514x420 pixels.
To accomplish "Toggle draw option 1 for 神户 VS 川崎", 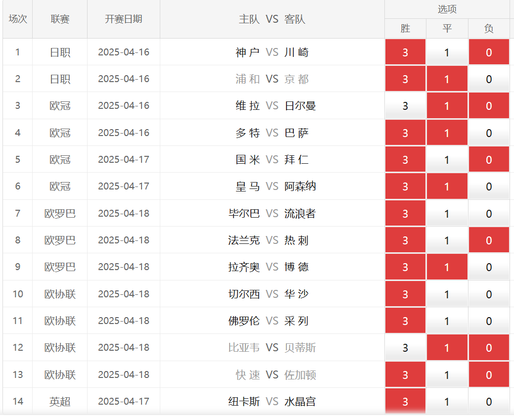I will tap(447, 52).
